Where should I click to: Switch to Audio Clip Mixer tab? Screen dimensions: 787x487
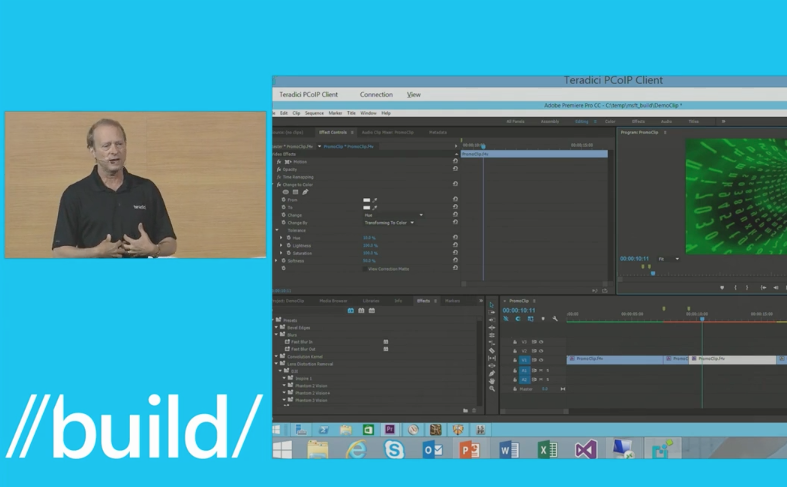click(x=387, y=132)
